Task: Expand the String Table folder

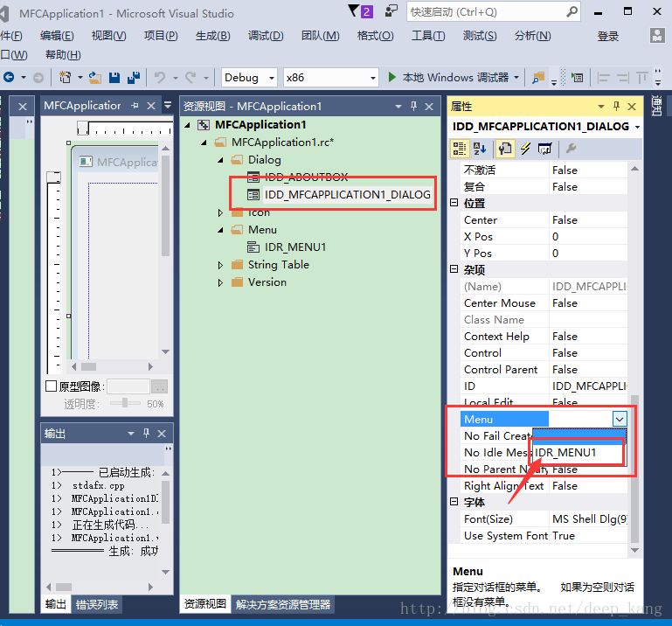Action: 220,265
